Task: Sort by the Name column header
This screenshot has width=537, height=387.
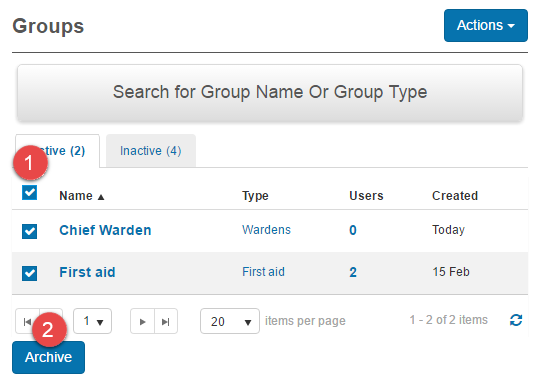Action: click(x=82, y=196)
